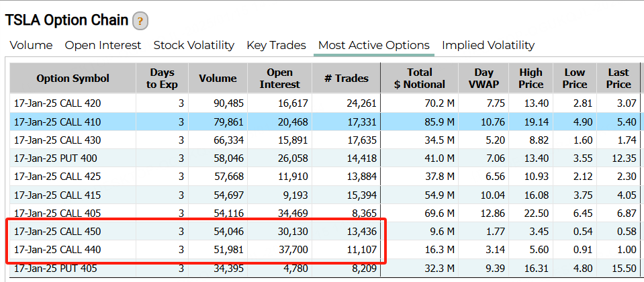644x282 pixels.
Task: Click high price value 19.14
Action: (x=537, y=122)
